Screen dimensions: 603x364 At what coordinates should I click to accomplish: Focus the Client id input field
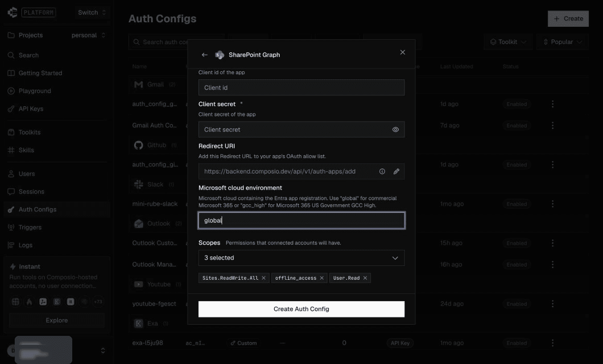[301, 87]
